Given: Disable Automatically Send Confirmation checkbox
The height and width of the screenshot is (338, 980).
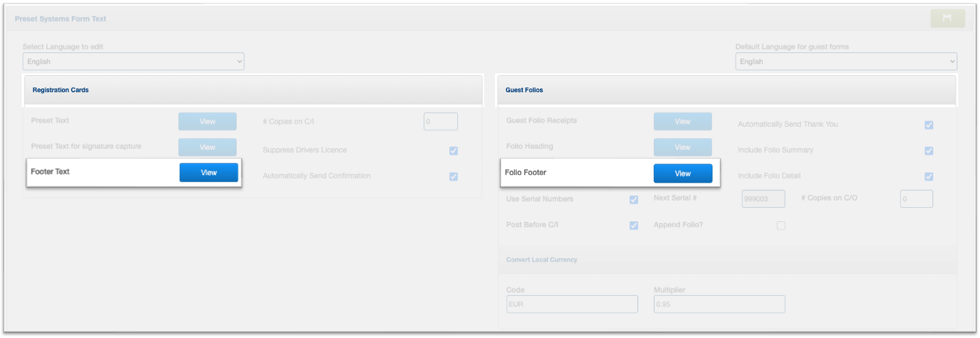Looking at the screenshot, I should click(x=454, y=176).
